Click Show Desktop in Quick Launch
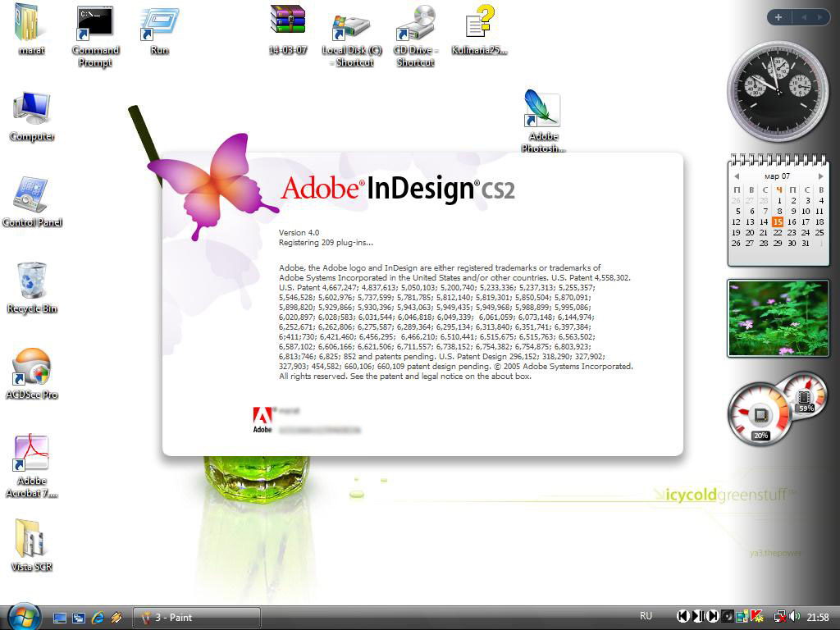 [x=59, y=618]
